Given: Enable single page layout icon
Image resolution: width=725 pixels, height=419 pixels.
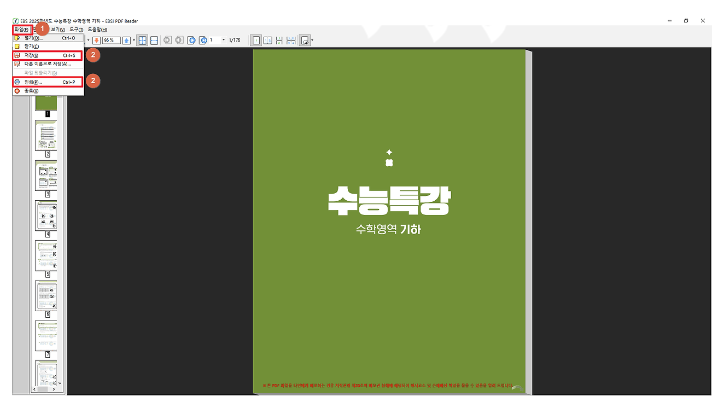Looking at the screenshot, I should click(x=256, y=40).
